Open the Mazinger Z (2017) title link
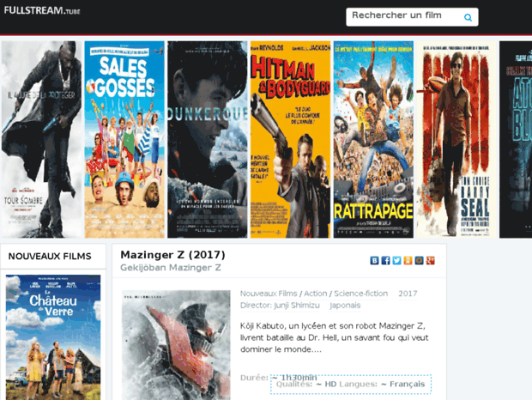 click(x=172, y=255)
